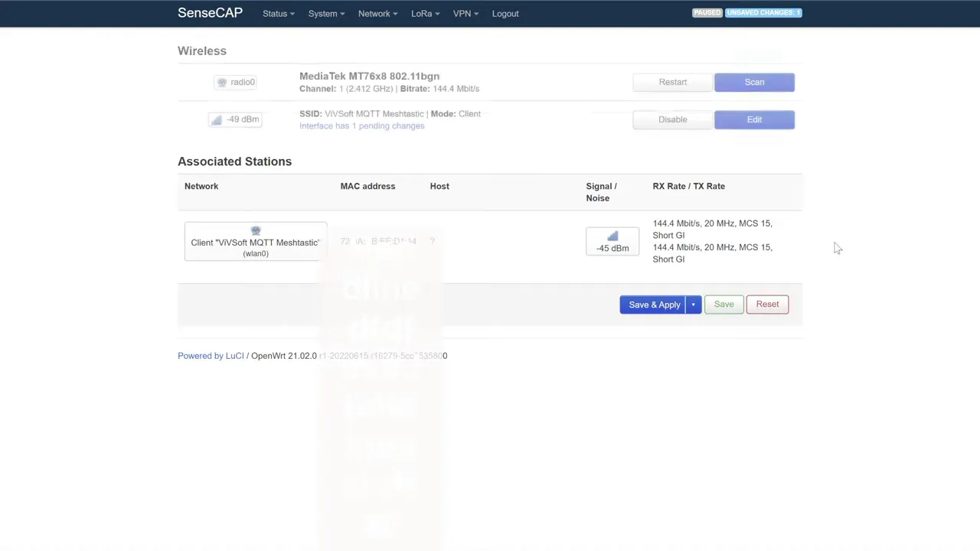Click the Save button
This screenshot has width=980, height=551.
(724, 305)
